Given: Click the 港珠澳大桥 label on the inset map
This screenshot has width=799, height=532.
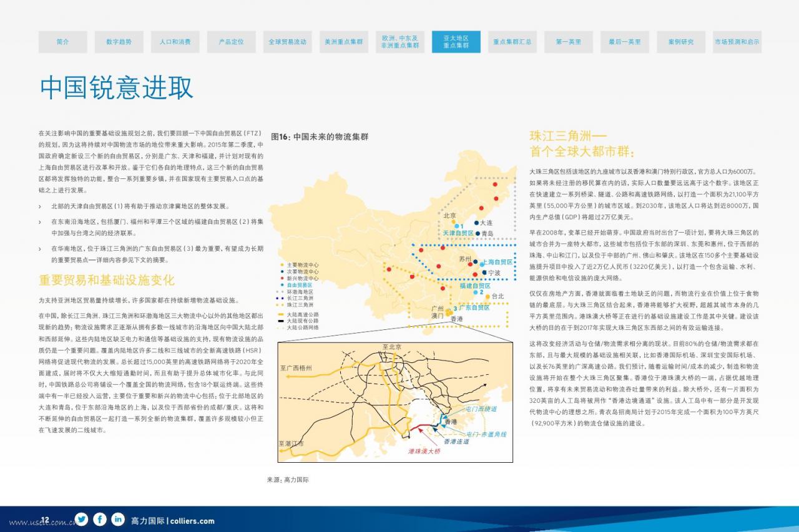Looking at the screenshot, I should (x=424, y=451).
